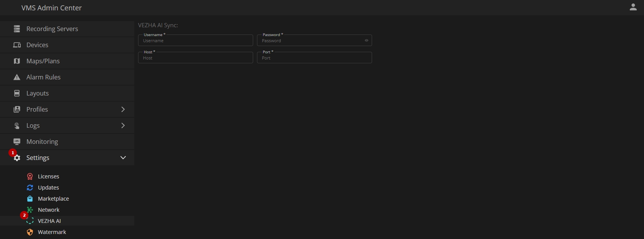This screenshot has height=239, width=644.
Task: Click the Settings label in sidebar
Action: 38,158
